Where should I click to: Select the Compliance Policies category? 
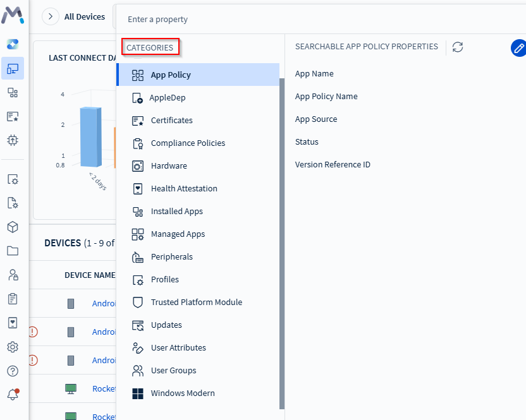click(188, 143)
